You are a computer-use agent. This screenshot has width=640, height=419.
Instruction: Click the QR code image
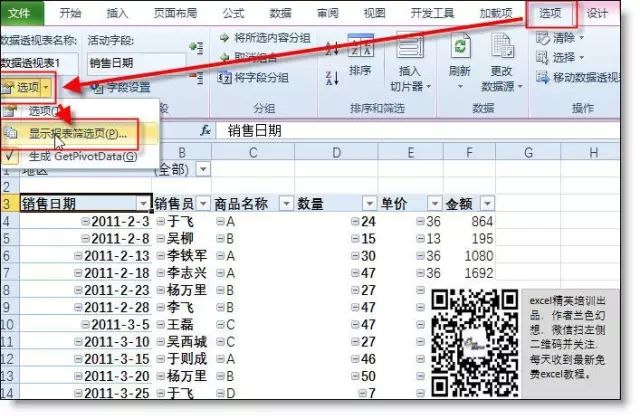coord(474,342)
